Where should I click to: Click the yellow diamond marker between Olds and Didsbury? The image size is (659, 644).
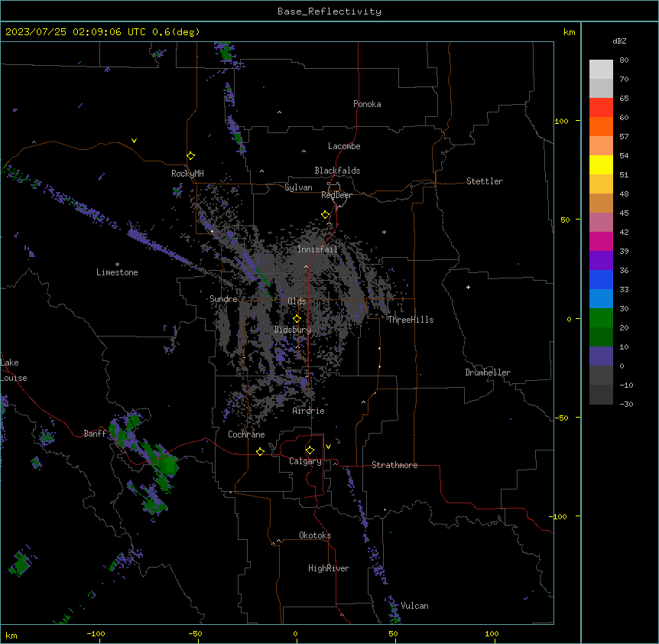[297, 319]
